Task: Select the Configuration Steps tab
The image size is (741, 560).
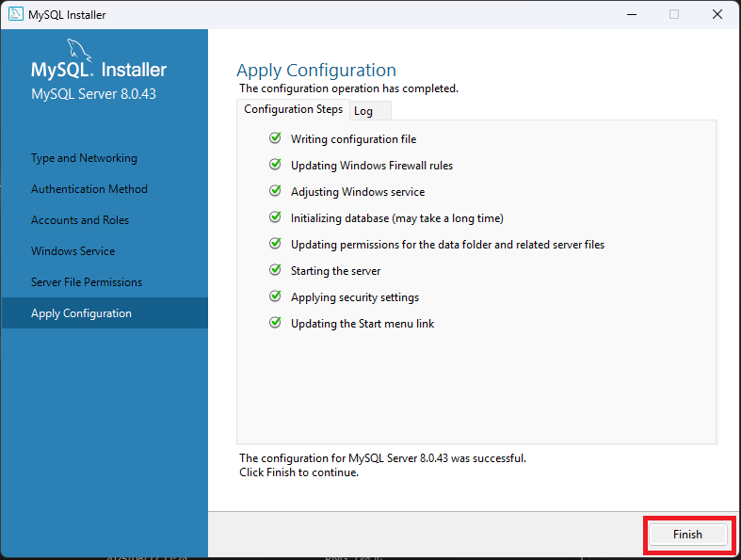Action: pyautogui.click(x=293, y=109)
